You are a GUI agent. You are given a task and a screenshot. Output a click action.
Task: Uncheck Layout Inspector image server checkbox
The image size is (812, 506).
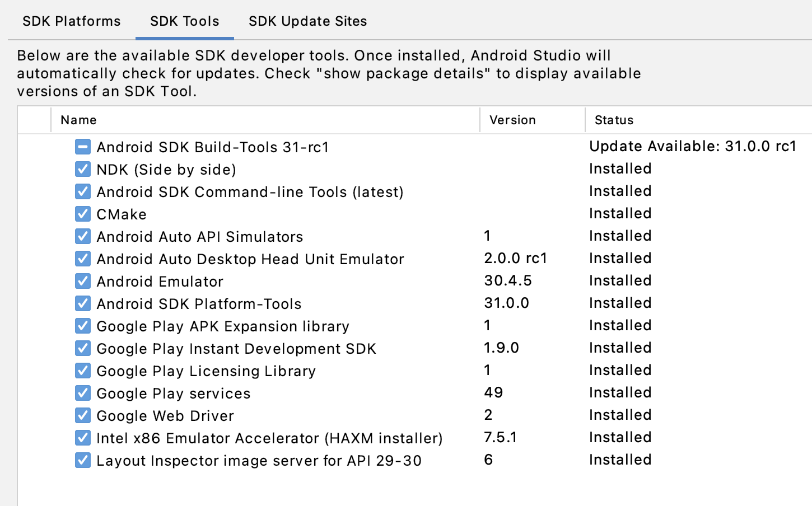click(x=82, y=460)
